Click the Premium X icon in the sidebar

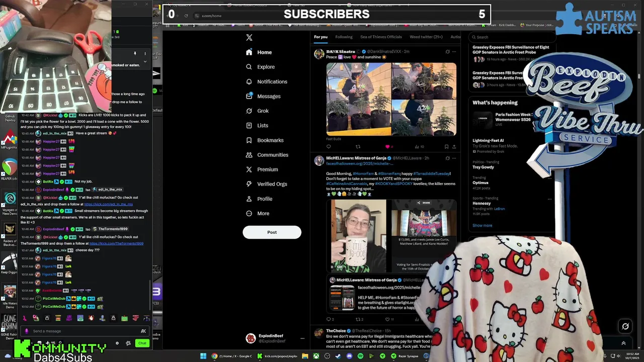[249, 169]
